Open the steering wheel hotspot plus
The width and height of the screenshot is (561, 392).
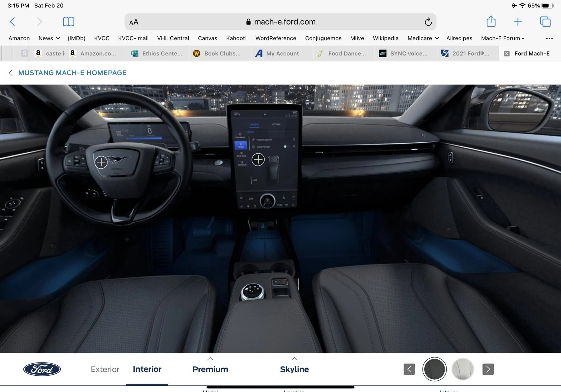[x=101, y=162]
